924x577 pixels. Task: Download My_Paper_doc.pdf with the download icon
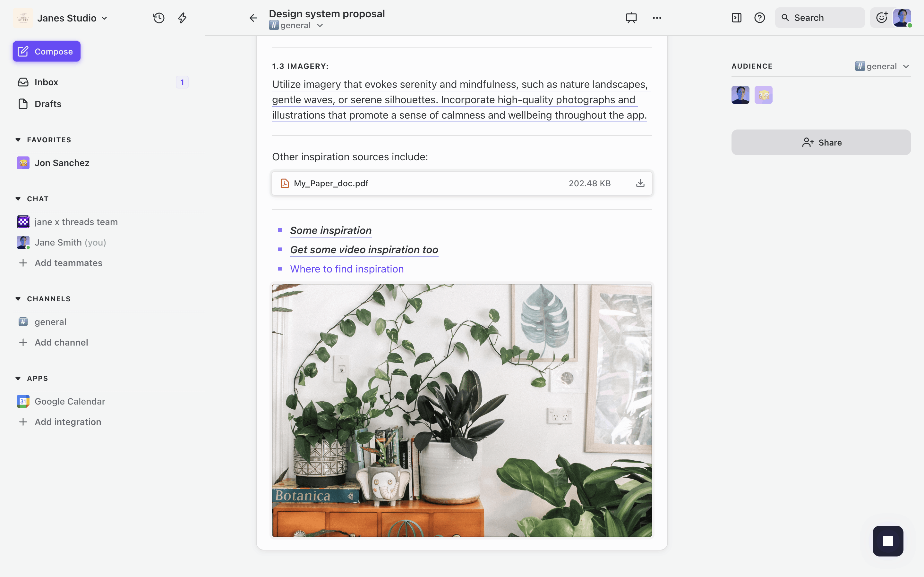(640, 183)
